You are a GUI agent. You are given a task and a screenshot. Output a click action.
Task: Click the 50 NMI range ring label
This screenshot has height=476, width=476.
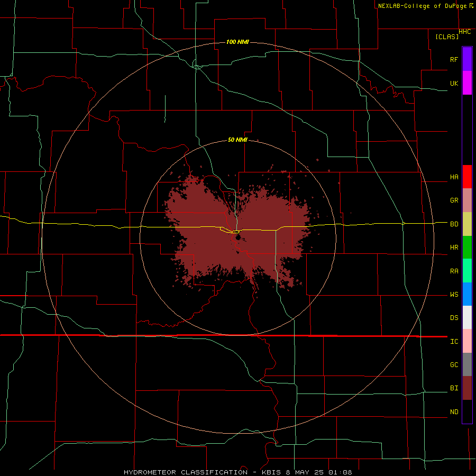(x=237, y=140)
